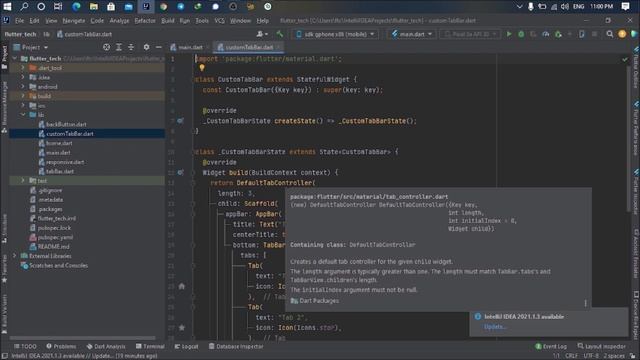This screenshot has height=360, width=640.
Task: Expand External Libraries node
Action: (14, 256)
